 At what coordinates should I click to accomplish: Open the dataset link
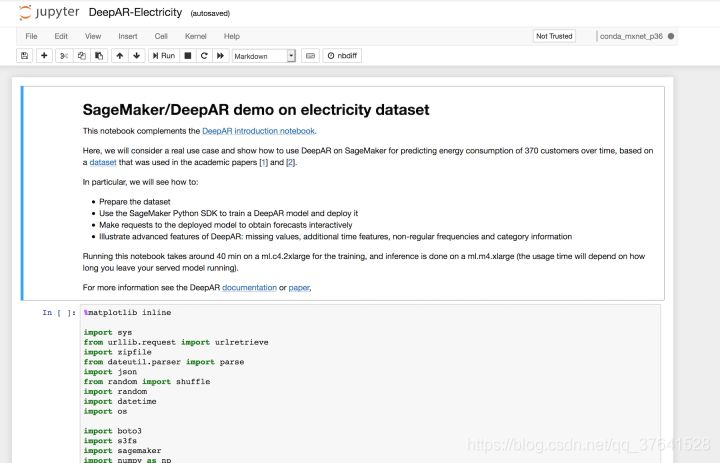tap(103, 162)
